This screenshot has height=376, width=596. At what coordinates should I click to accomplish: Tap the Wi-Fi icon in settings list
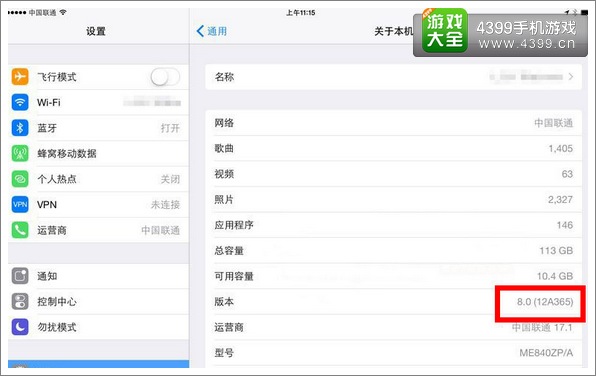coord(20,102)
